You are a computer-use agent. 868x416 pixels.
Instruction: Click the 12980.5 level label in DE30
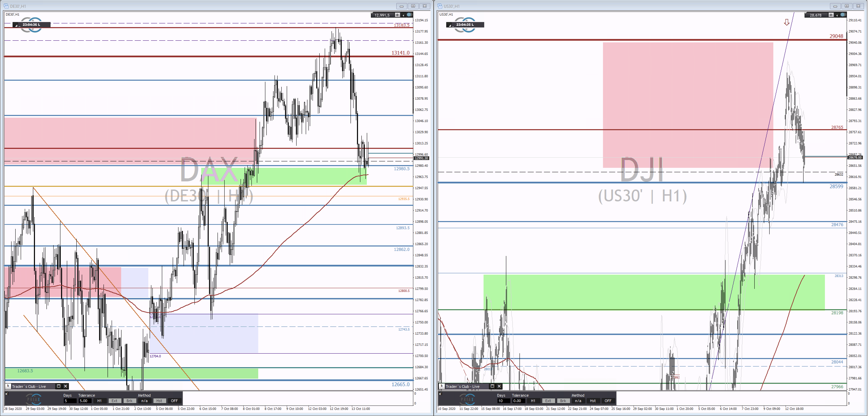pos(402,169)
